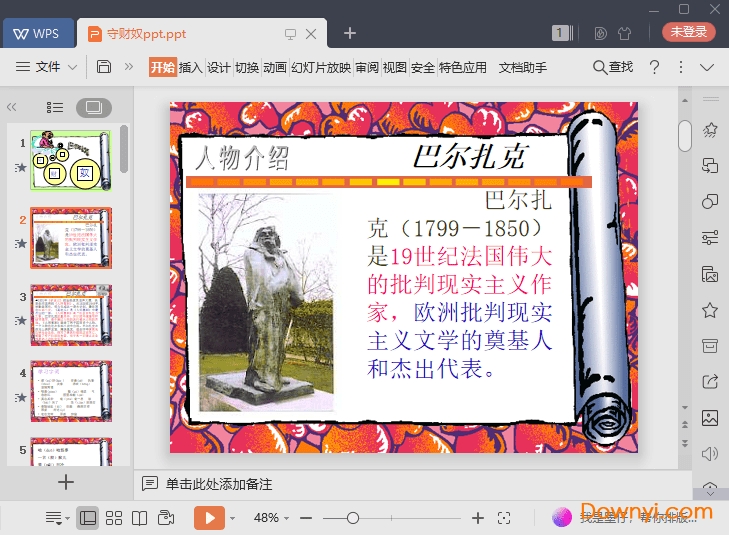The height and width of the screenshot is (535, 729).
Task: Go to previous slide double-arrow button
Action: click(x=685, y=424)
